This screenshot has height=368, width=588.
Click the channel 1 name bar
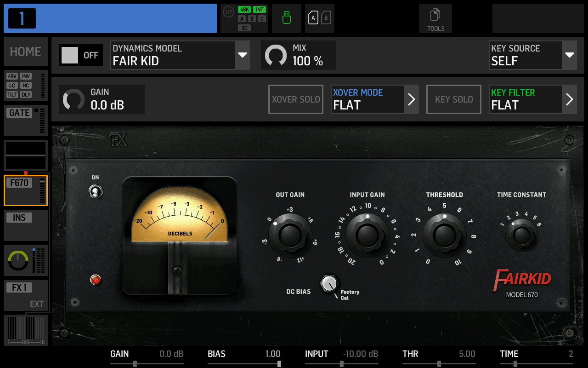(x=110, y=18)
